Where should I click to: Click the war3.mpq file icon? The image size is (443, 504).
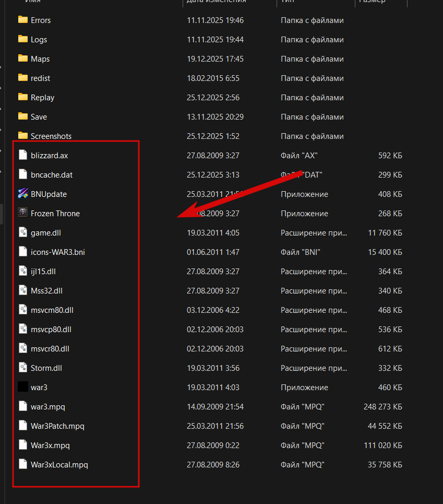pos(23,406)
